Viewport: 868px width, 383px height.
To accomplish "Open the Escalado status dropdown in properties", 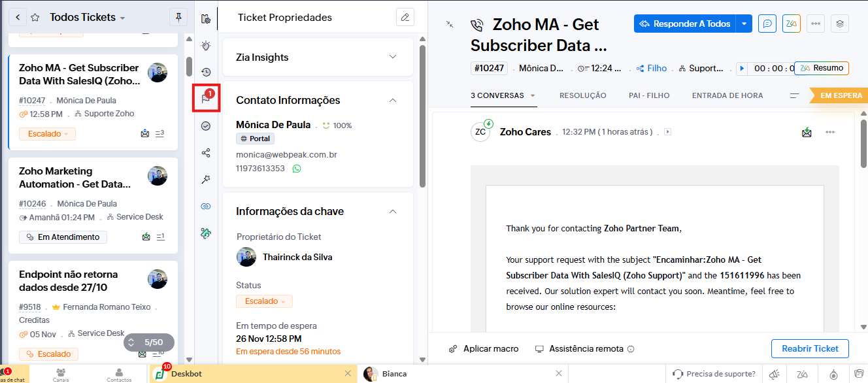I will click(265, 301).
